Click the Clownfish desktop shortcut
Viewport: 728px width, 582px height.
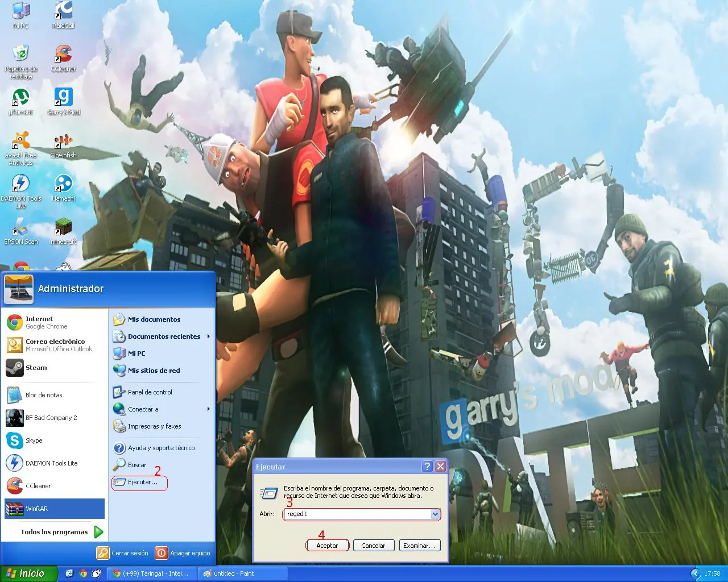[x=63, y=144]
